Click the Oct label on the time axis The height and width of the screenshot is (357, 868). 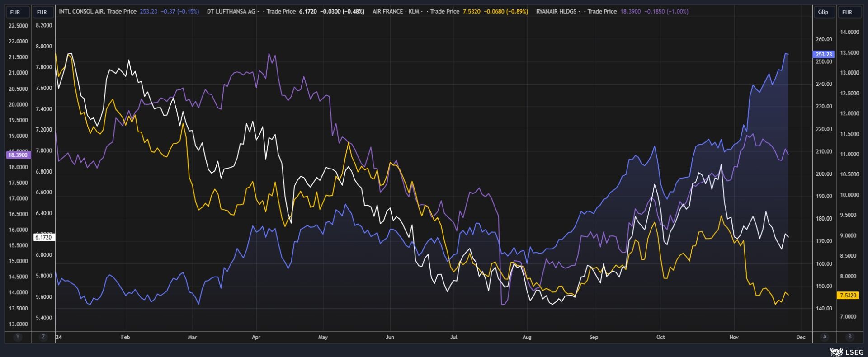pos(660,337)
